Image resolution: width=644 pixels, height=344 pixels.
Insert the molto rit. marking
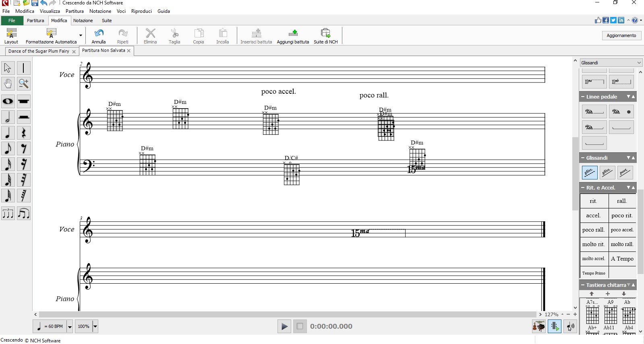coord(594,244)
